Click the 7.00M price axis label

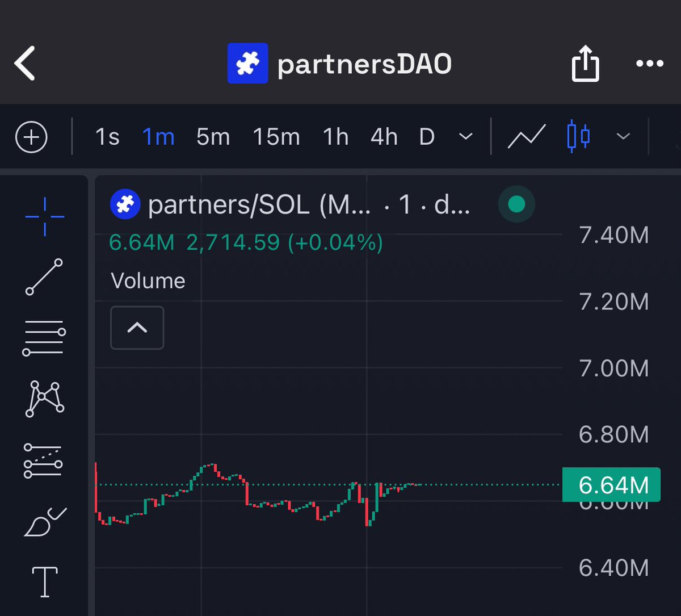point(614,368)
